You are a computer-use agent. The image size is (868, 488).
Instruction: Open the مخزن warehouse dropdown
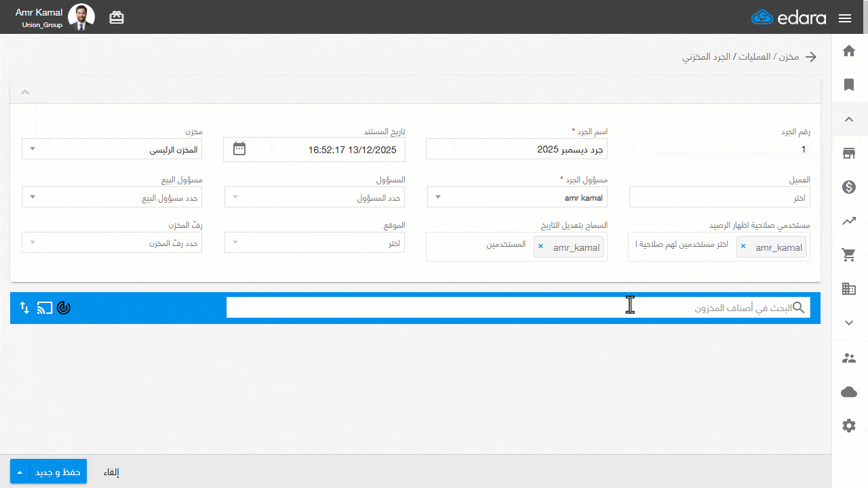pos(112,149)
